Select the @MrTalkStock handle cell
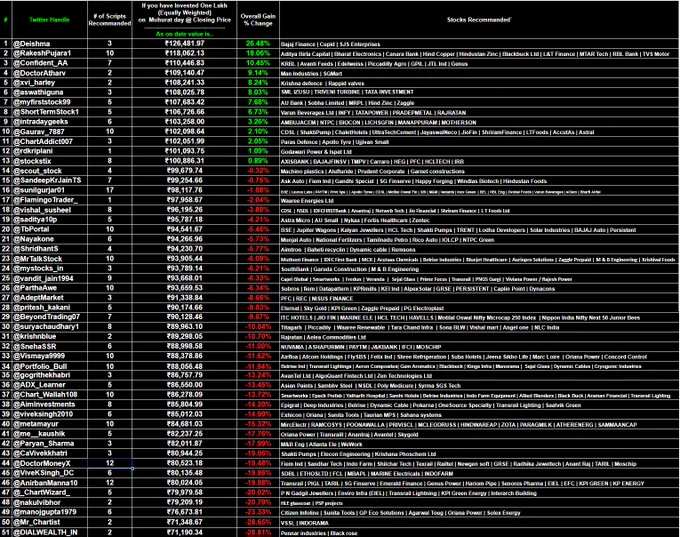This screenshot has height=537, width=680. click(50, 259)
